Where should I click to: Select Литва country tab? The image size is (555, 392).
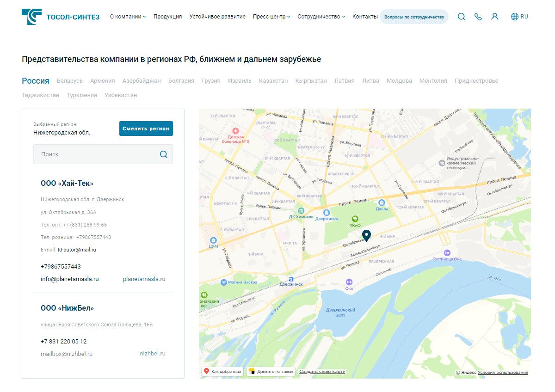370,81
